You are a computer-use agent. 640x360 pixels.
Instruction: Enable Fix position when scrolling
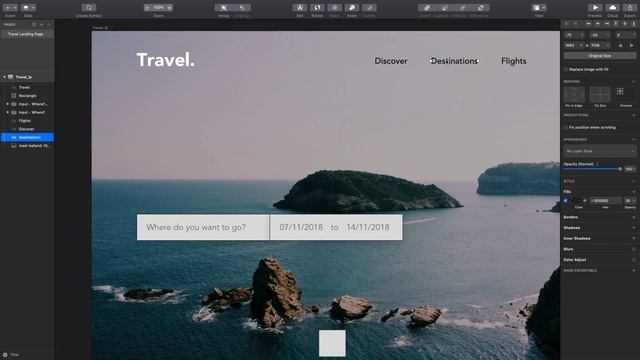point(566,127)
